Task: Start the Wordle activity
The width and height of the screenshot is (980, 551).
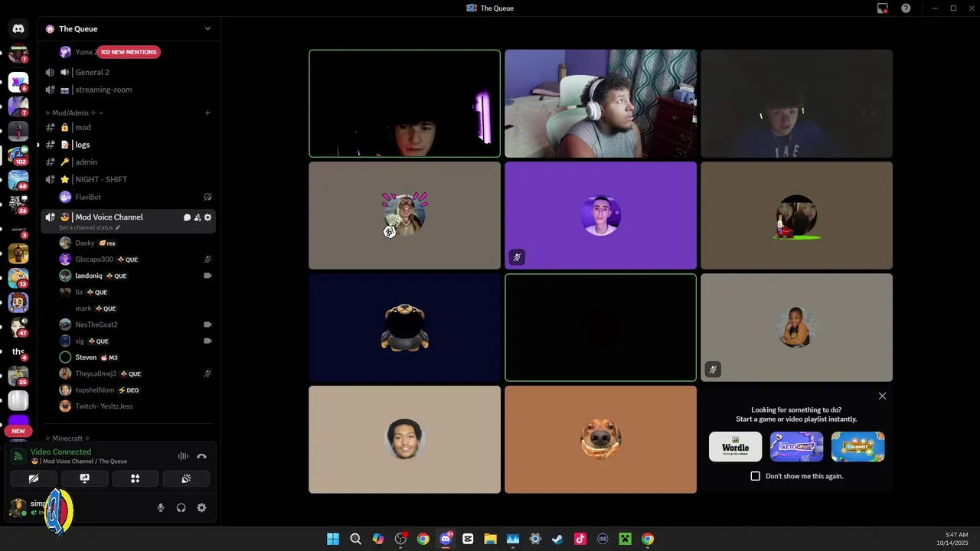Action: 735,447
